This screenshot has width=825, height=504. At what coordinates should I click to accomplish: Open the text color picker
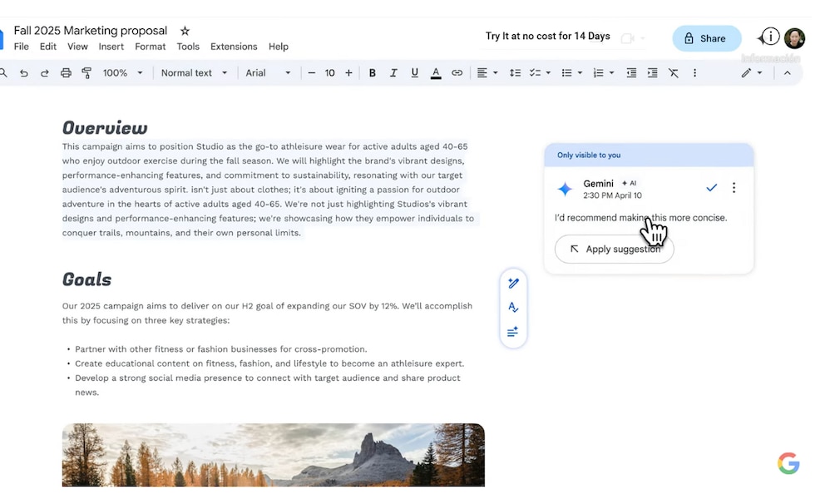click(x=436, y=73)
